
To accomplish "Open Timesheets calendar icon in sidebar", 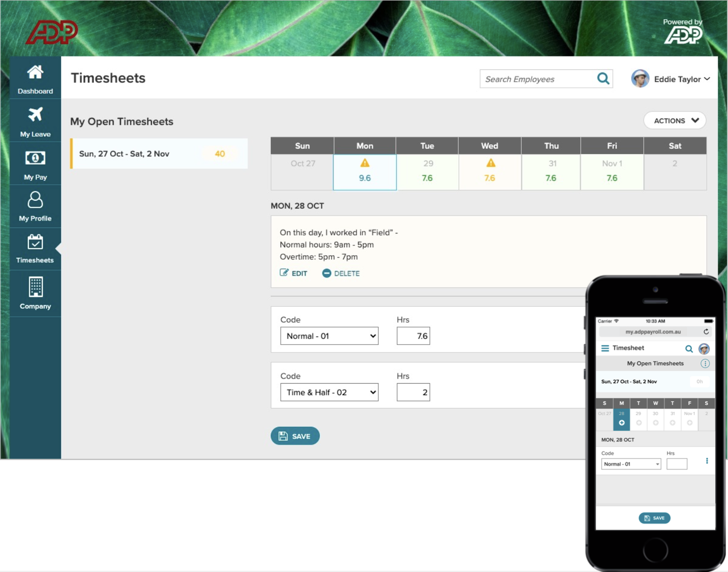I will 35,242.
